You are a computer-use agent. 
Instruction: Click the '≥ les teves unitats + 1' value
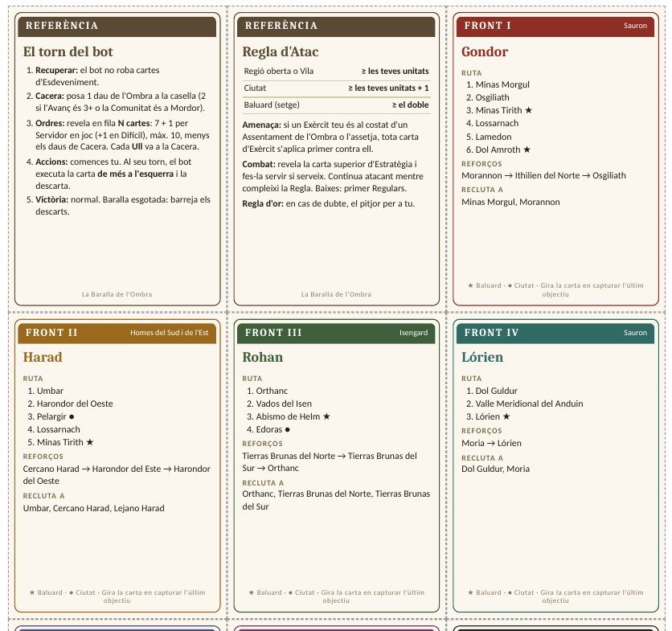coord(388,88)
